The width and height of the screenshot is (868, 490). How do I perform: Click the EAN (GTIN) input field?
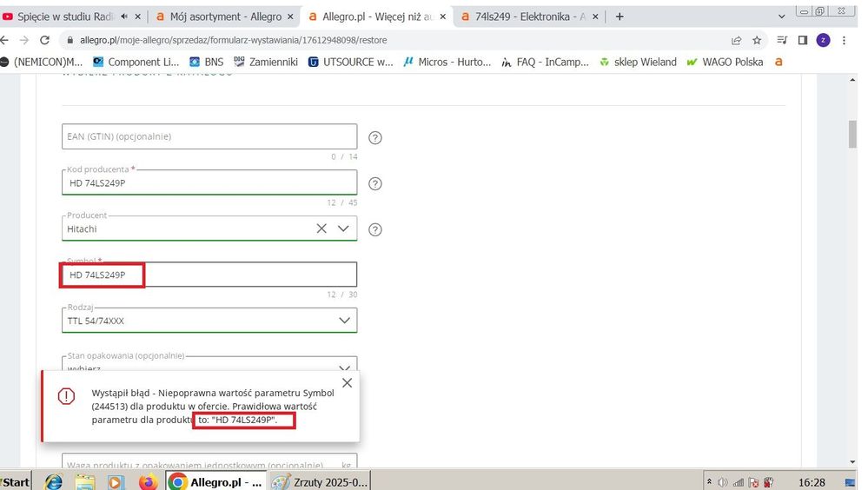(209, 136)
